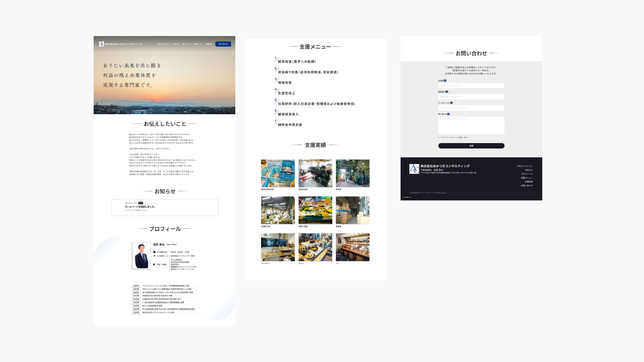Open 支援メニュー in the header navigation
The image size is (644, 362).
pos(198,44)
